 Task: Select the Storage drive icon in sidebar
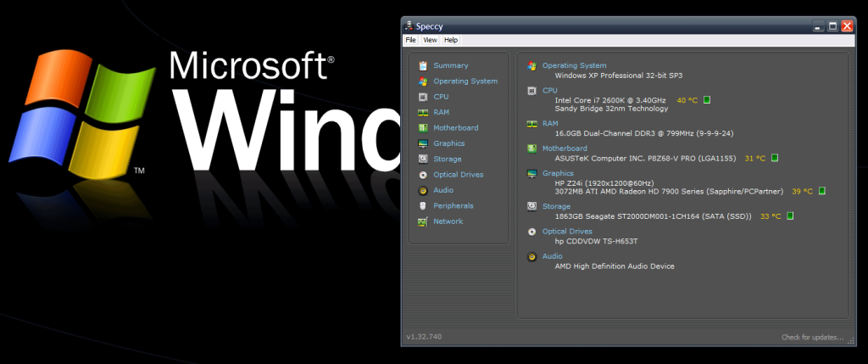(422, 159)
